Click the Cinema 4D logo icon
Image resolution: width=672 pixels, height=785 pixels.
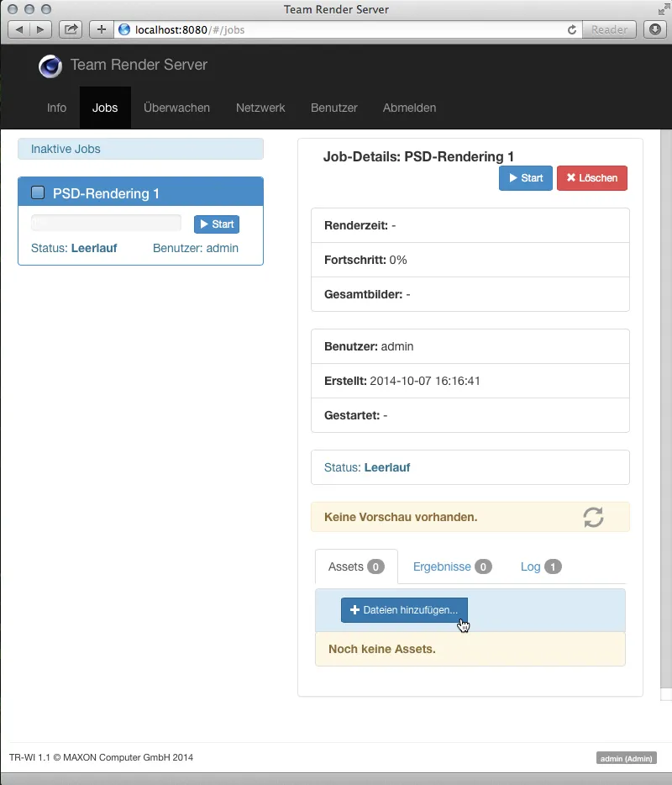(50, 66)
